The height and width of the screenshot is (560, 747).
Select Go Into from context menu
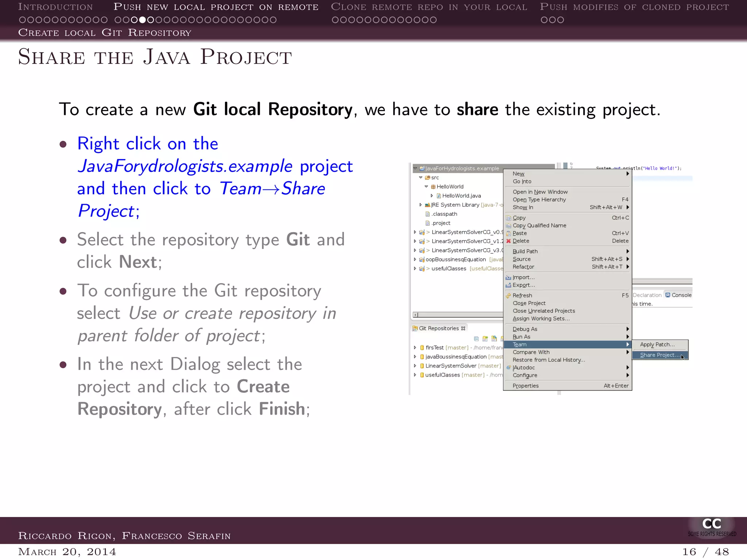click(x=568, y=182)
